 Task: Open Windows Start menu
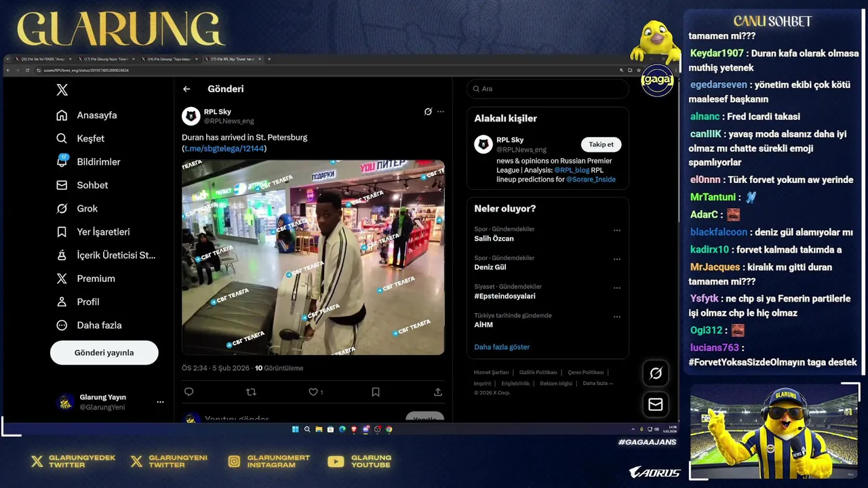tap(296, 429)
